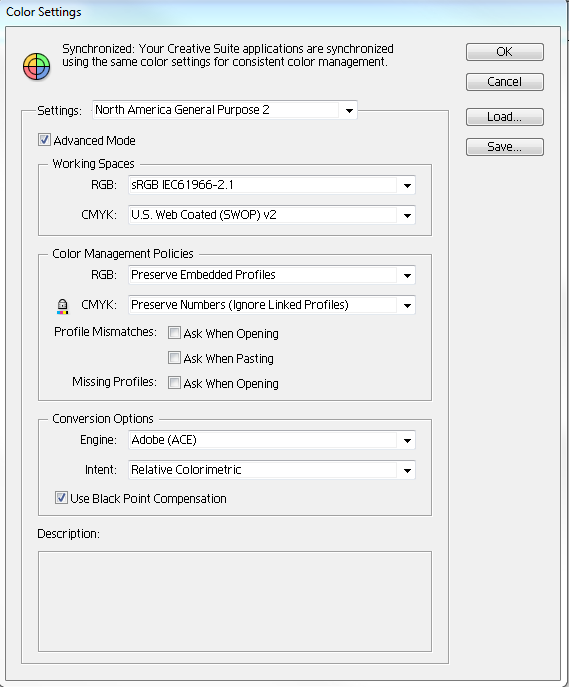Open the Settings preset dropdown
The image size is (569, 687).
point(225,110)
